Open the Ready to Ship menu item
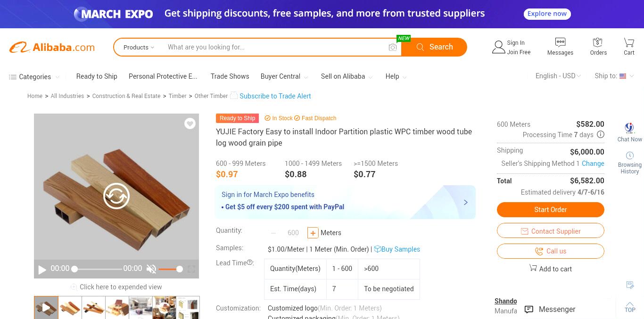Image resolution: width=644 pixels, height=319 pixels. [x=97, y=76]
